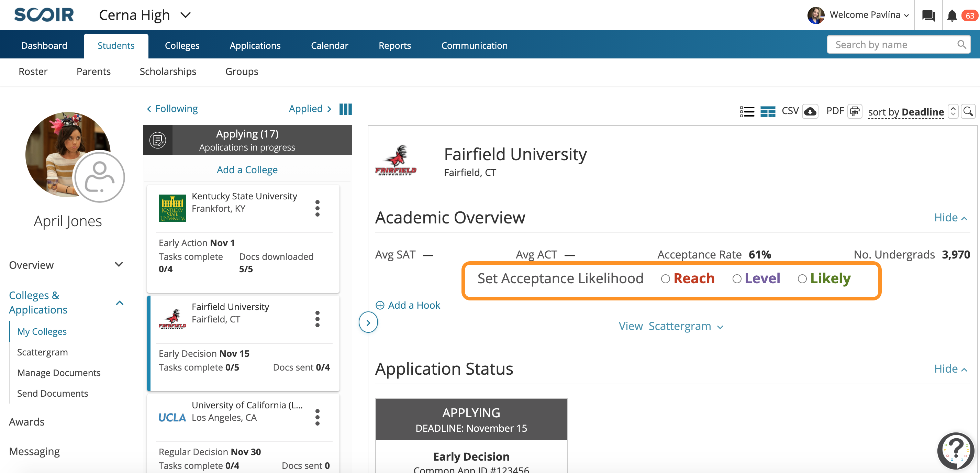
Task: Print PDF via printer icon
Action: click(855, 111)
